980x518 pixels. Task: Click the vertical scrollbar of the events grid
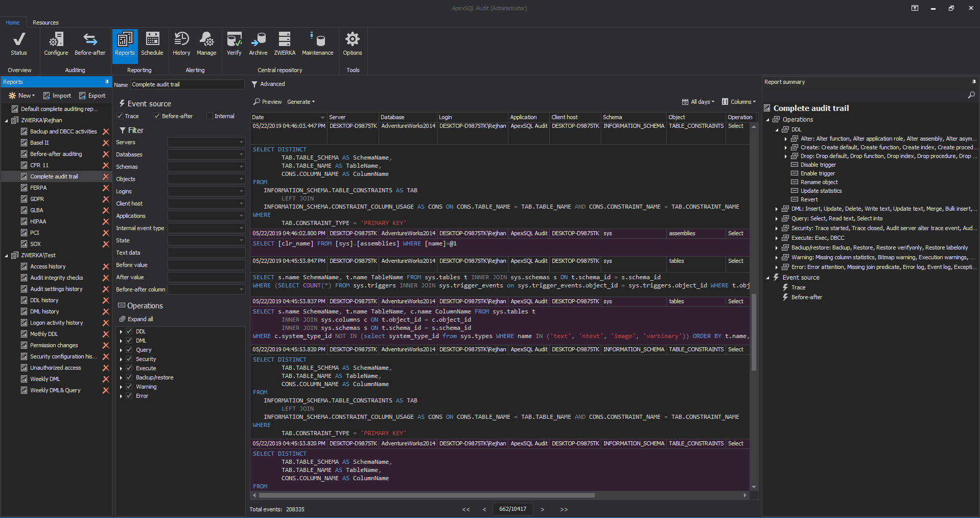point(754,332)
